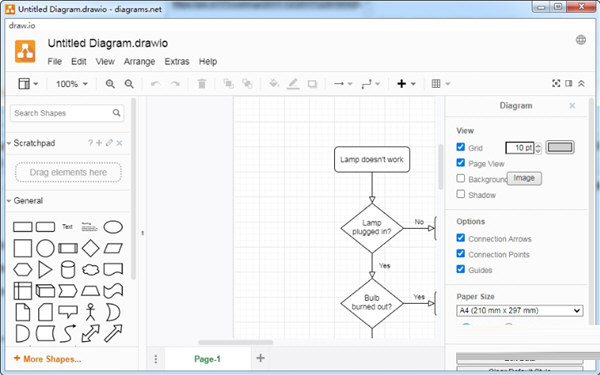Image resolution: width=600 pixels, height=375 pixels.
Task: Enable the Shadow checkbox
Action: click(461, 194)
